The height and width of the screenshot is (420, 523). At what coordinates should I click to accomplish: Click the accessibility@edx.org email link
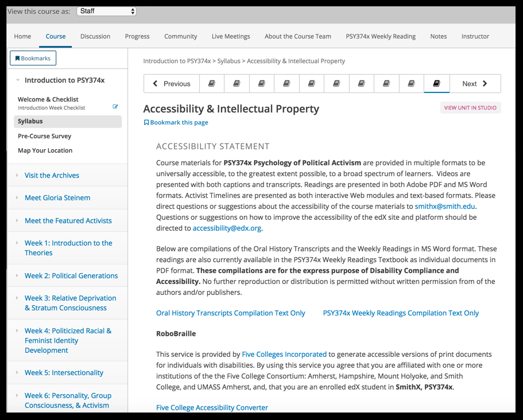click(227, 228)
